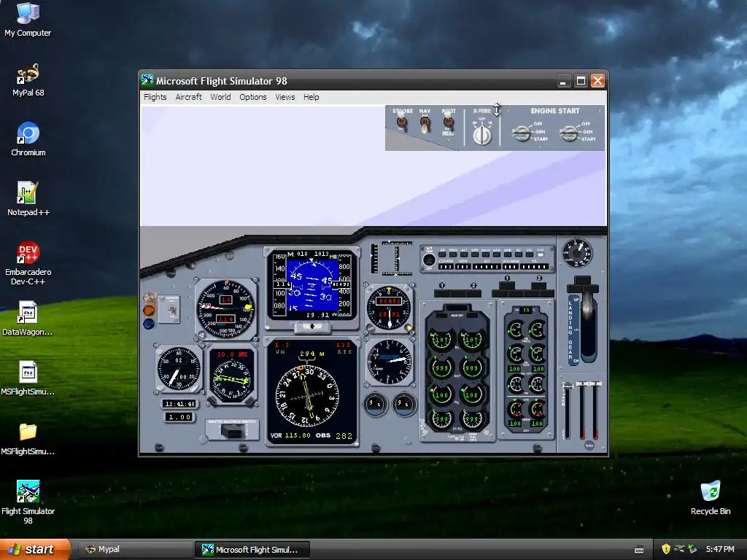The image size is (747, 560).
Task: Open the Views menu
Action: 285,97
